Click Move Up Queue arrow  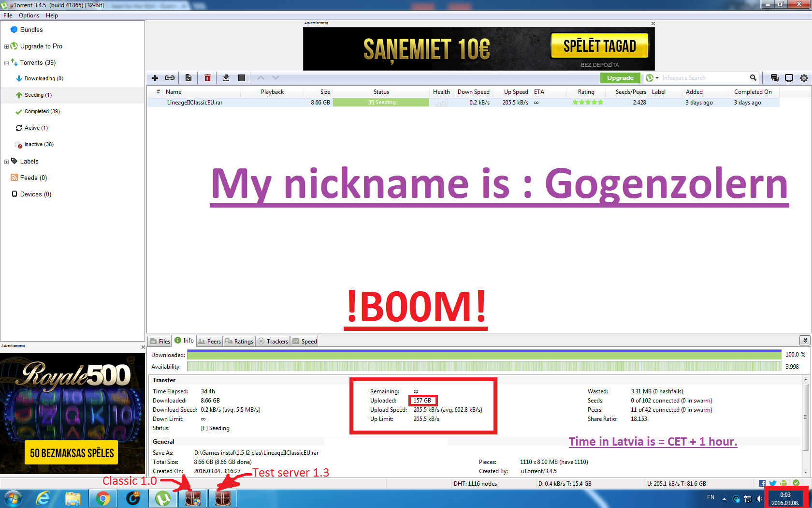pos(261,77)
